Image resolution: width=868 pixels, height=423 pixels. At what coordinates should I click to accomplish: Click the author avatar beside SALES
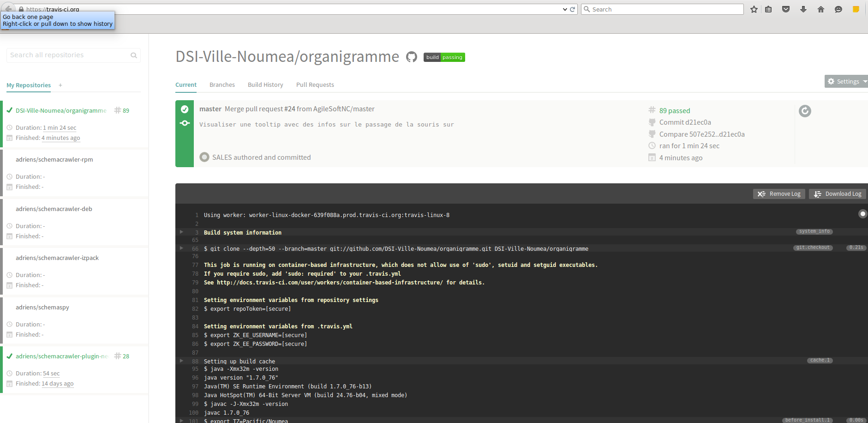[204, 157]
